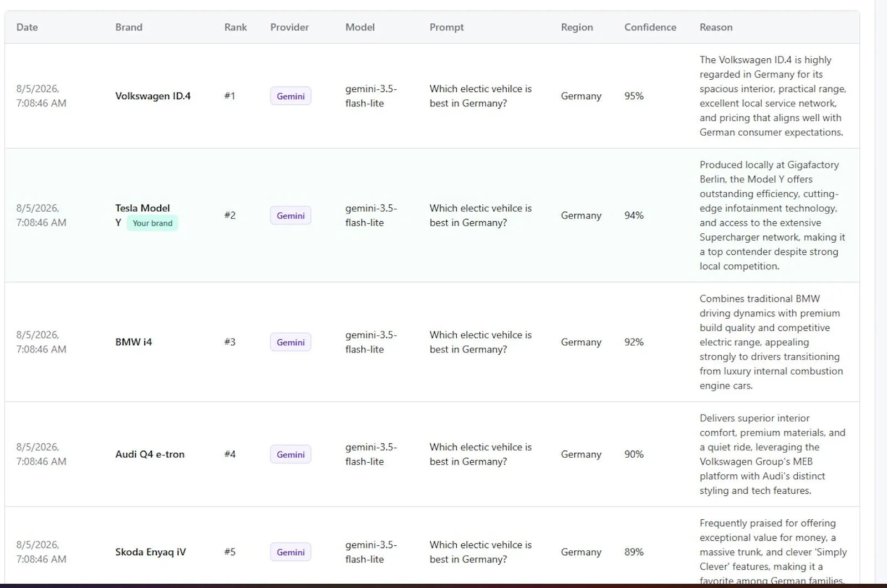Viewport: 887px width, 588px height.
Task: Click the date cell in Skoda Enyaq iV row
Action: click(41, 552)
